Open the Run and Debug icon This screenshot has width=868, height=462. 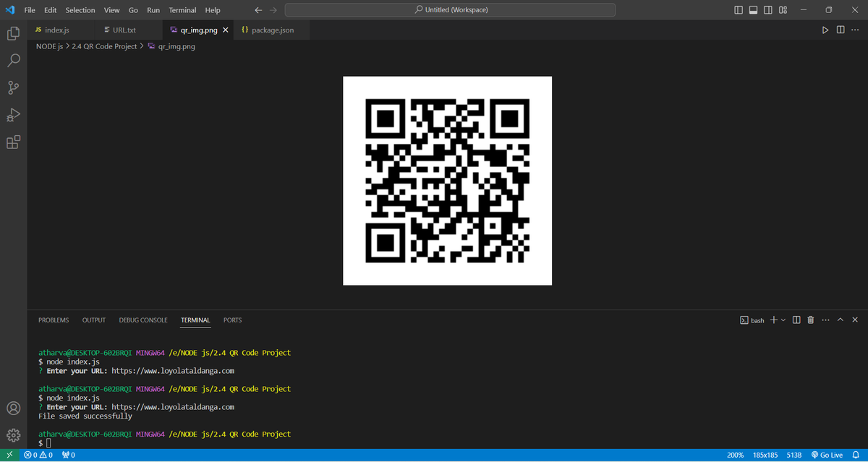pos(12,115)
